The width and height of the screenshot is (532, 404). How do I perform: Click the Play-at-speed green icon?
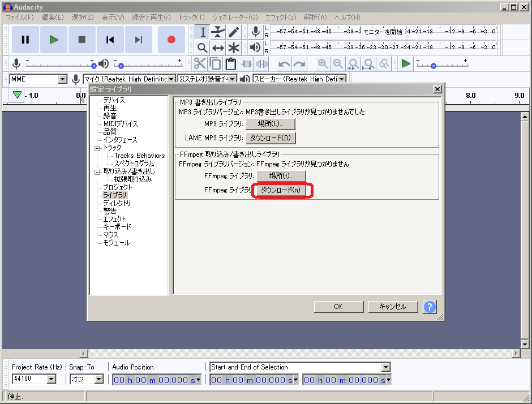pyautogui.click(x=406, y=63)
